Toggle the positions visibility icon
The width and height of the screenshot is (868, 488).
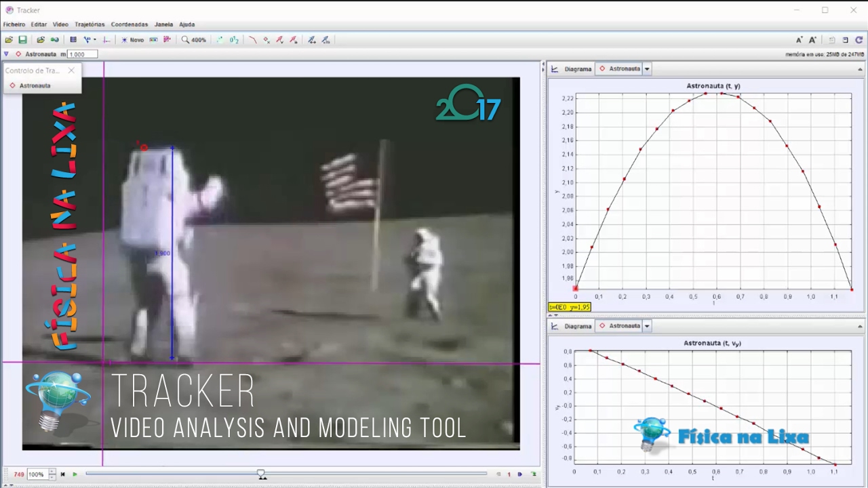267,40
